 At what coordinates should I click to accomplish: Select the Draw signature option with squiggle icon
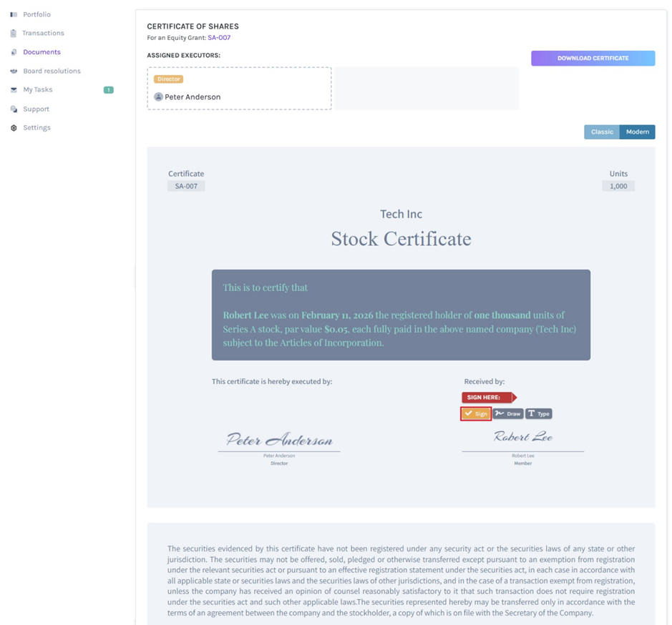pos(507,413)
